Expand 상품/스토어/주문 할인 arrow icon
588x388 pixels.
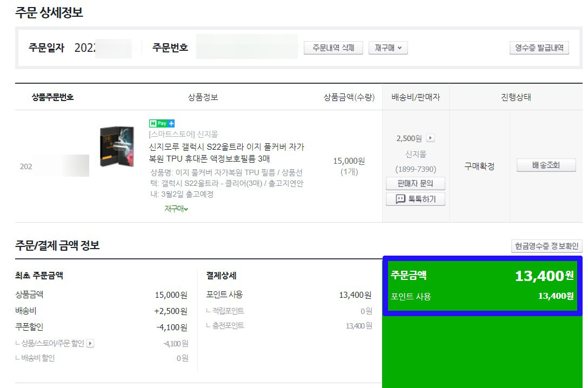pyautogui.click(x=90, y=343)
